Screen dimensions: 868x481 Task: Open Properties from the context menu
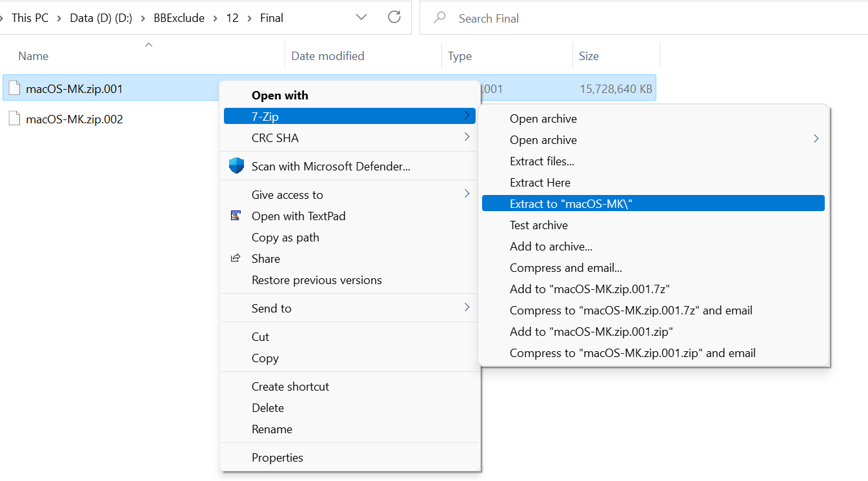click(x=277, y=457)
